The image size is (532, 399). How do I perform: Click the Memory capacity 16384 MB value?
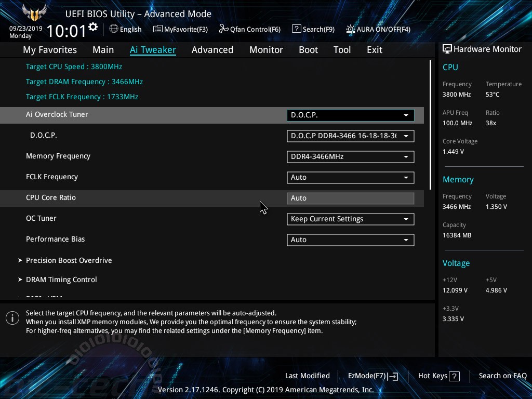pyautogui.click(x=457, y=235)
